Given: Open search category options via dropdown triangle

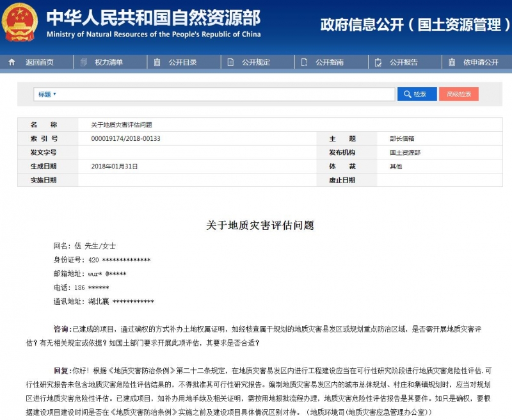Looking at the screenshot, I should 55,93.
